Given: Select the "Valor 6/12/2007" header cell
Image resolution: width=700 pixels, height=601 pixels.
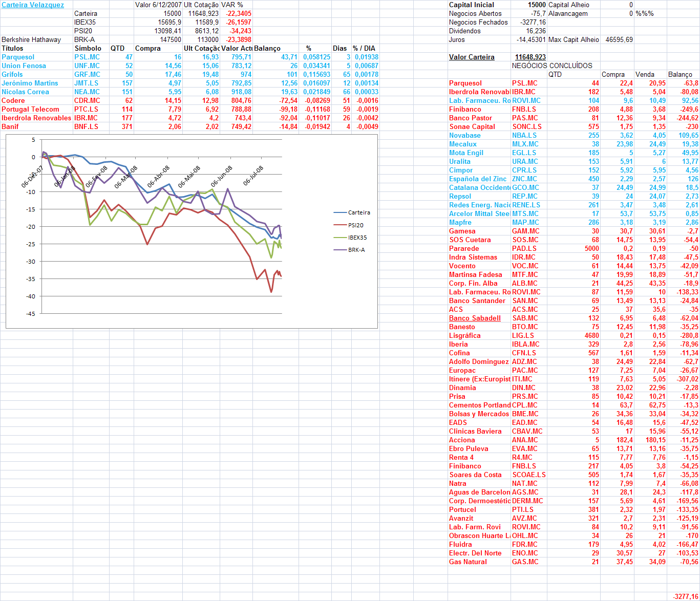Looking at the screenshot, I should pos(158,5).
